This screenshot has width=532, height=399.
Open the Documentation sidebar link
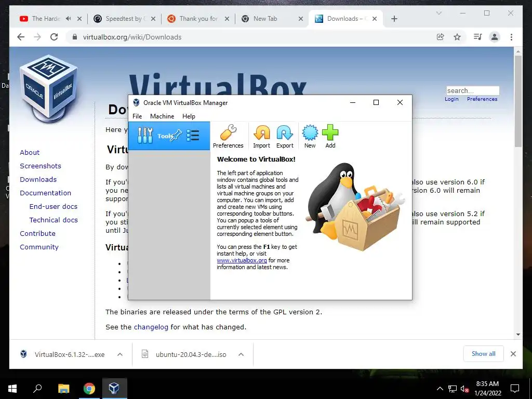click(x=46, y=193)
